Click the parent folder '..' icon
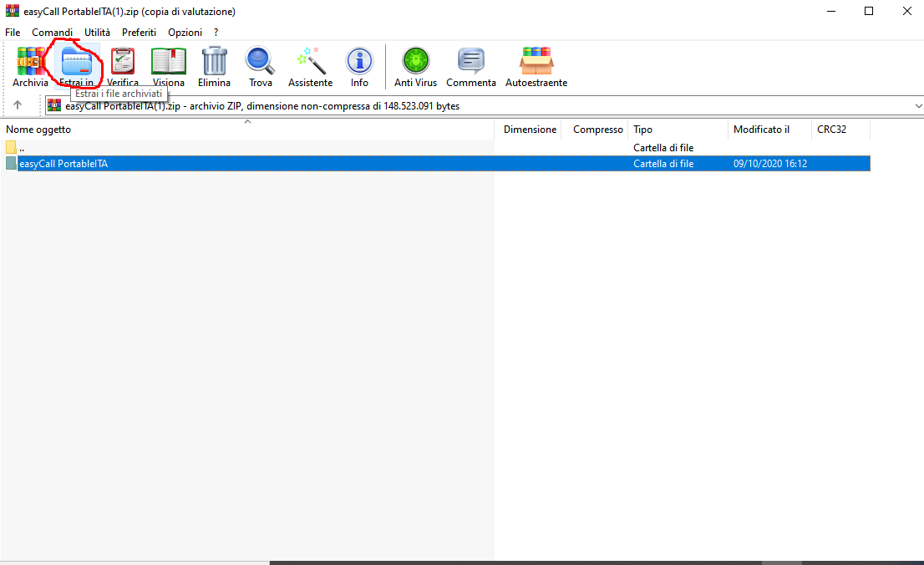The image size is (924, 565). coord(11,147)
